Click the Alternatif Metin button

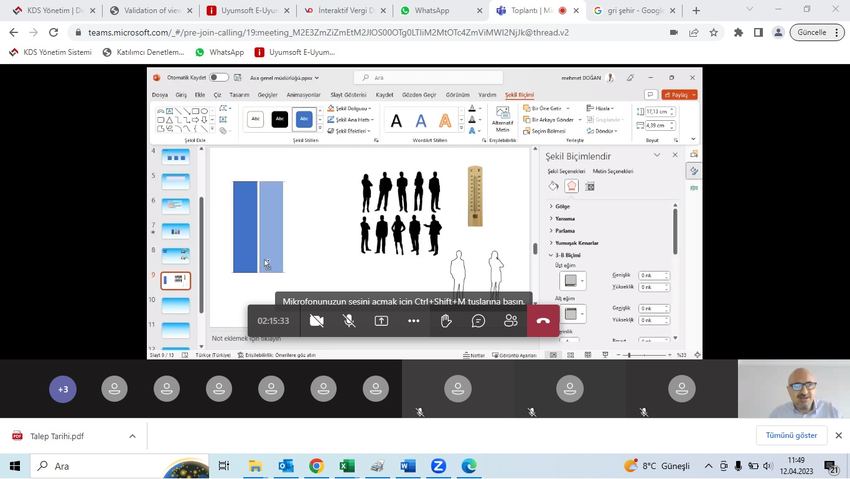click(x=503, y=120)
